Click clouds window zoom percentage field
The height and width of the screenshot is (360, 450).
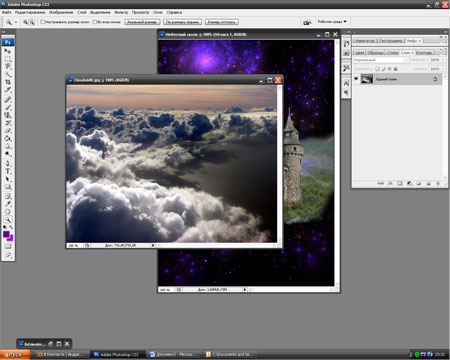(x=73, y=245)
